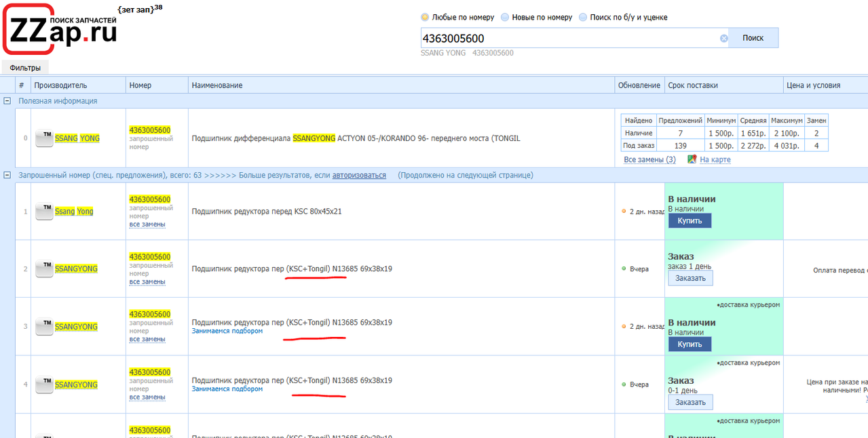Viewport: 868px width, 438px height.
Task: Open 'все замены' link in row 1
Action: point(147,224)
